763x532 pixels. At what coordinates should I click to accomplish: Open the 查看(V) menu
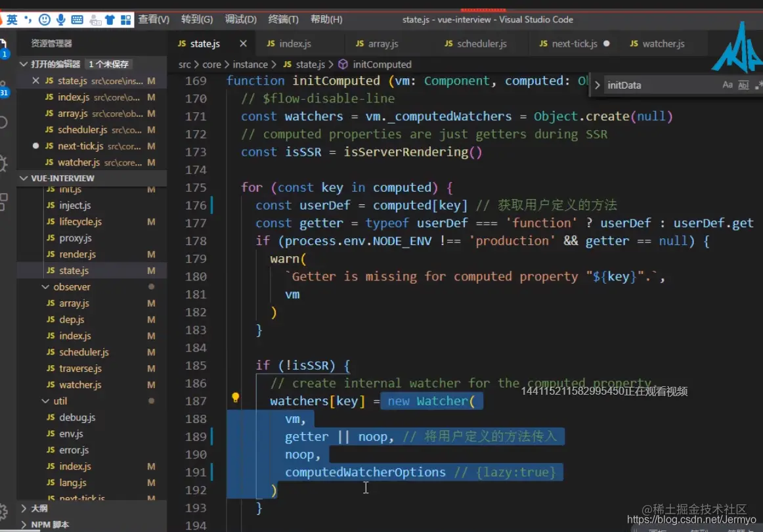pyautogui.click(x=154, y=20)
